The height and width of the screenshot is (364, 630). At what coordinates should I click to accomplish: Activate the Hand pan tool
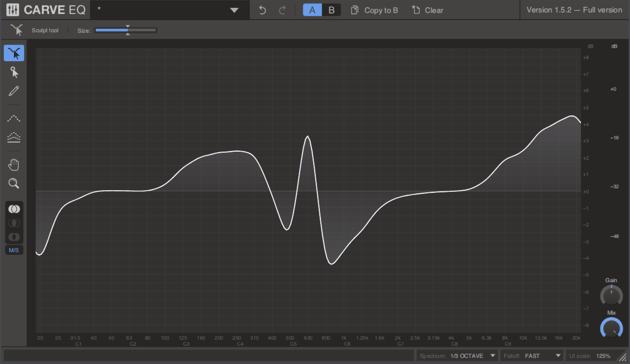coord(14,165)
